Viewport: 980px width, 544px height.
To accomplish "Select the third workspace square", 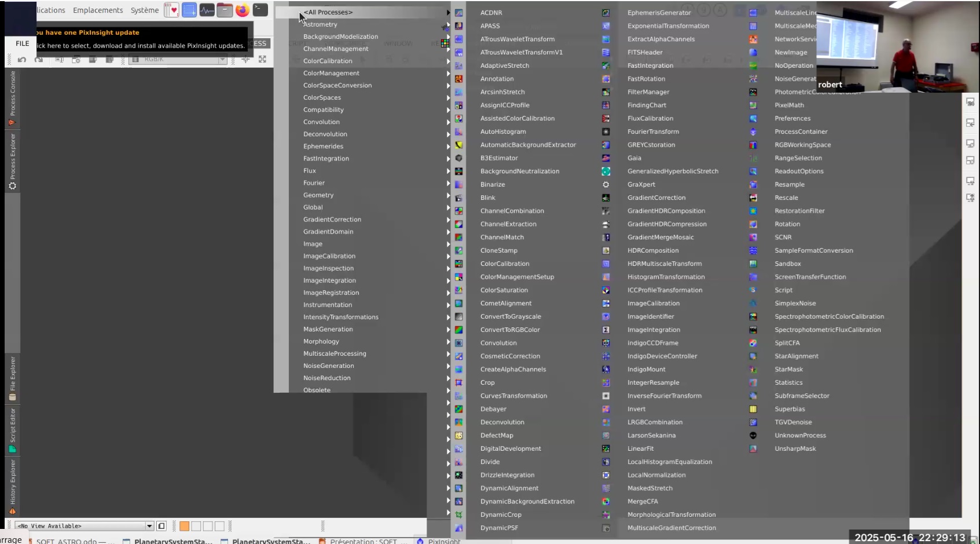I will [x=208, y=526].
